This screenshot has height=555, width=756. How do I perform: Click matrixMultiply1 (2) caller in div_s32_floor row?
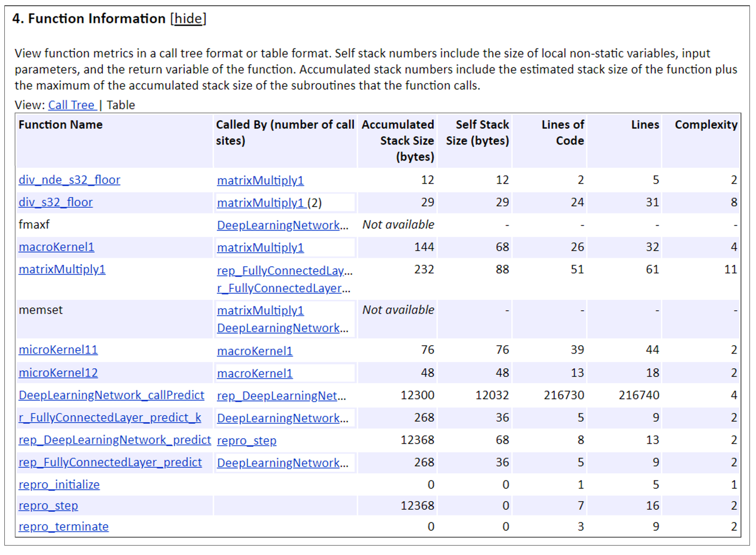261,203
